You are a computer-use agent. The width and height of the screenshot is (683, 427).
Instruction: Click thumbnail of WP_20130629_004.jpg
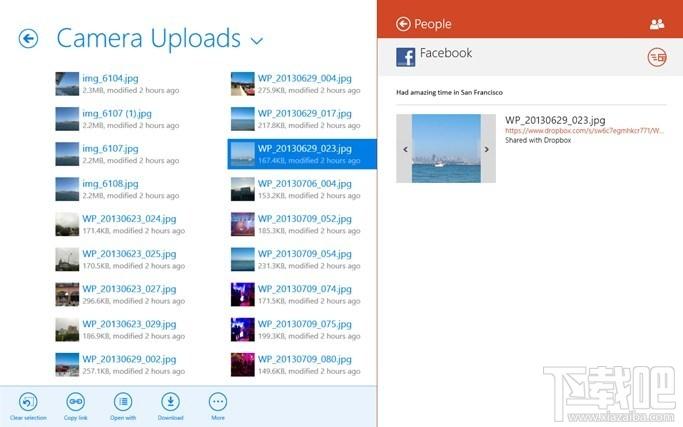(x=243, y=84)
